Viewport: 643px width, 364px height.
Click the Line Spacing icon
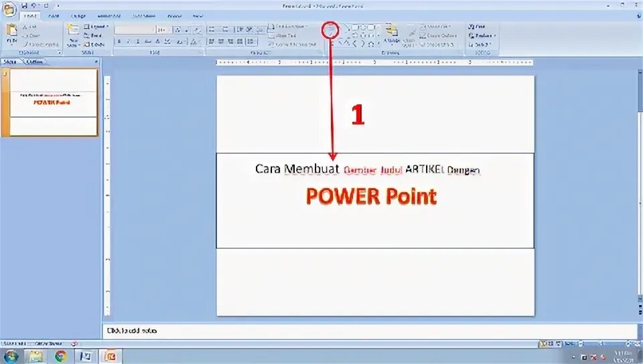pos(259,29)
